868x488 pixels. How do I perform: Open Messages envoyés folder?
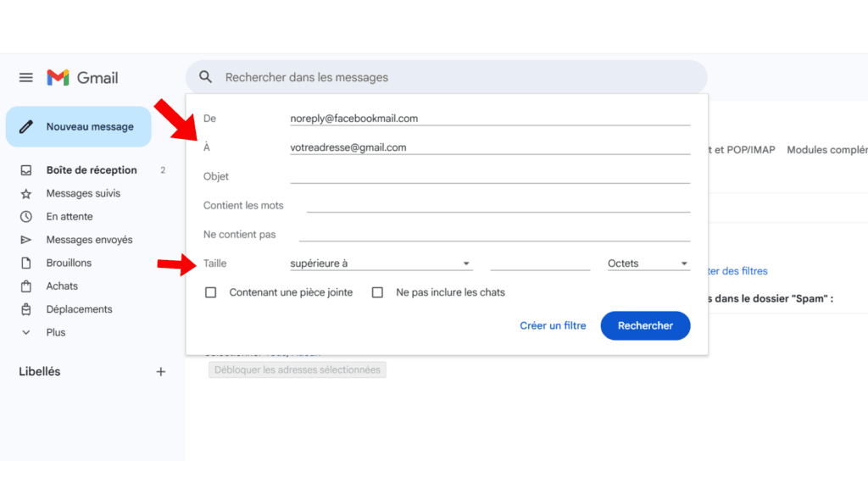89,240
